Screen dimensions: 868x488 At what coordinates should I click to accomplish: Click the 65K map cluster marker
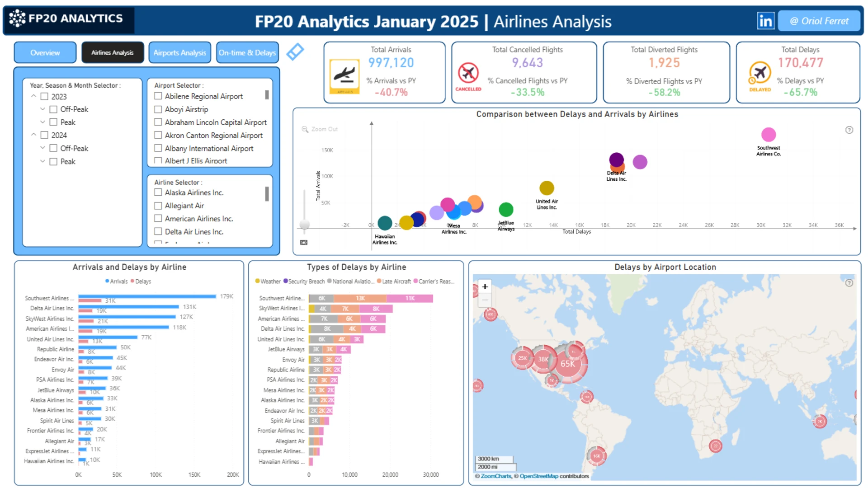568,364
